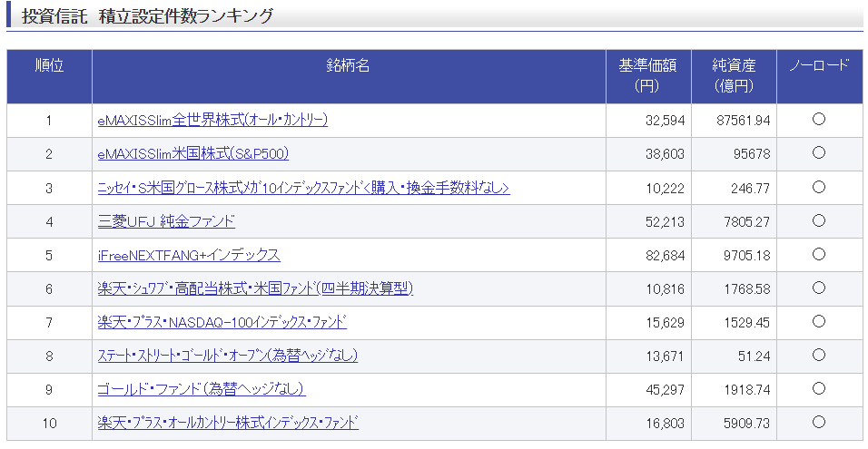
Task: Click the 純資産(億円) column header
Action: (734, 76)
